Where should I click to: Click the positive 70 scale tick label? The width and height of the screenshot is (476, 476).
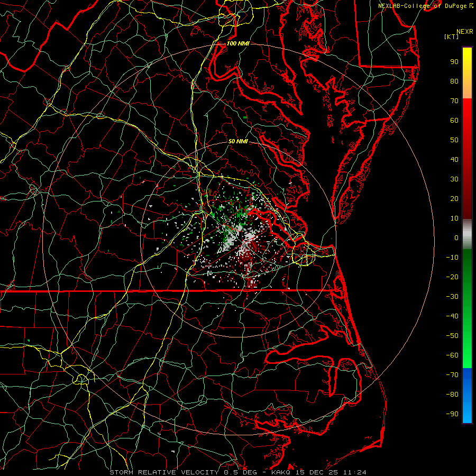[x=454, y=101]
